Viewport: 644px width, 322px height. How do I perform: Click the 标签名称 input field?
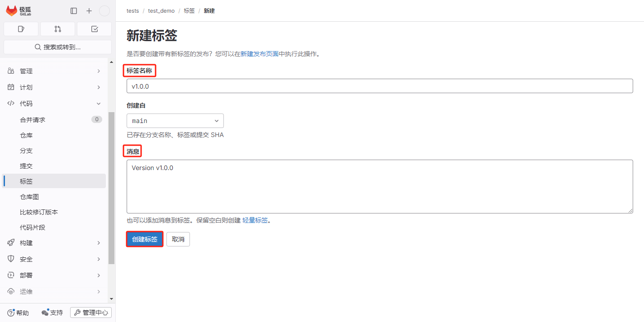coord(379,86)
